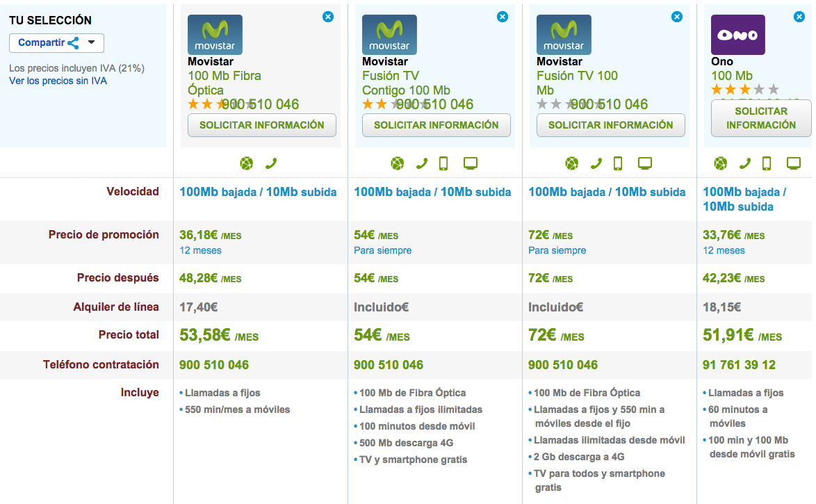Click the Alquiler de línea row label

tap(116, 307)
